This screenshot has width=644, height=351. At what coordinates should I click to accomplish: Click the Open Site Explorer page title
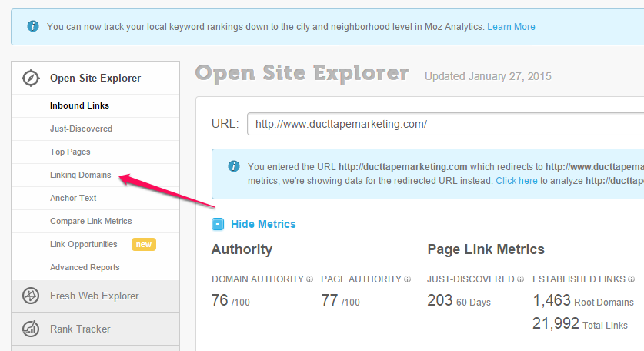(302, 73)
